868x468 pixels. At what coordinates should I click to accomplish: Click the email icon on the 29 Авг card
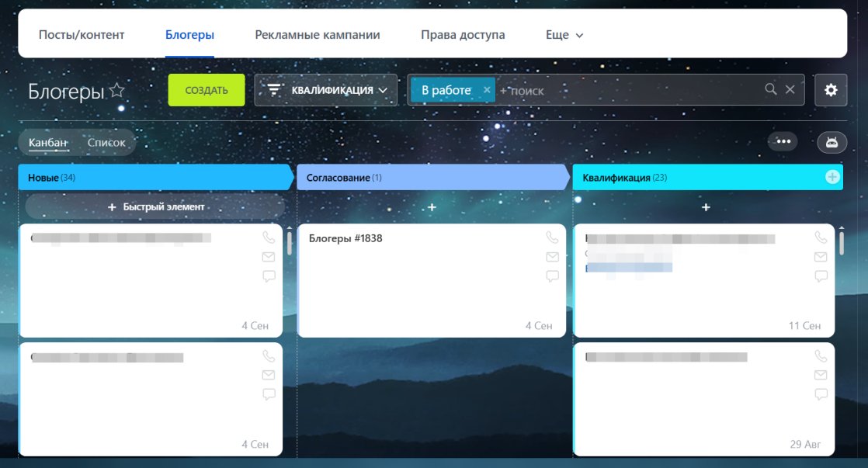821,375
